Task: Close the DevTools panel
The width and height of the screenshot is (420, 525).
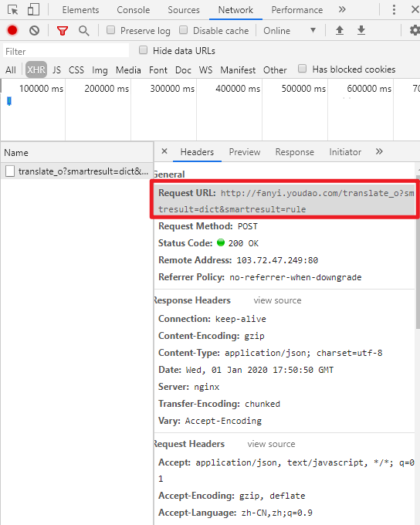Action: point(415,9)
